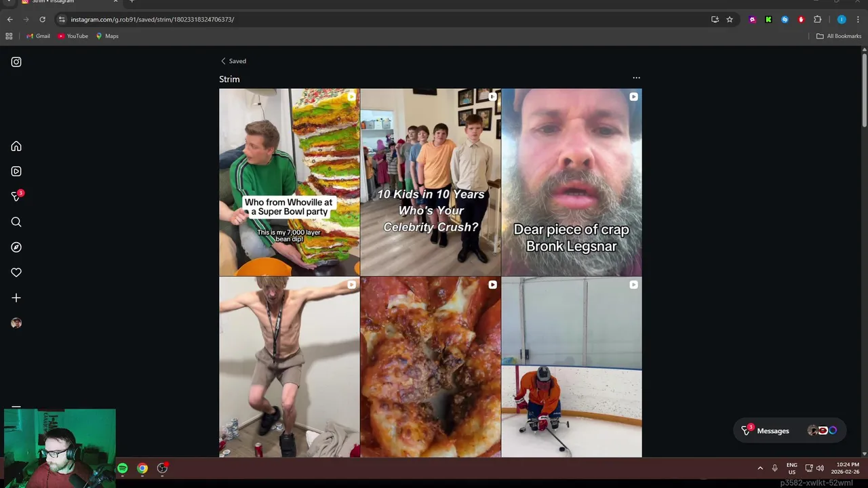Switch ENG US input language
Viewport: 868px width, 488px height.
791,468
